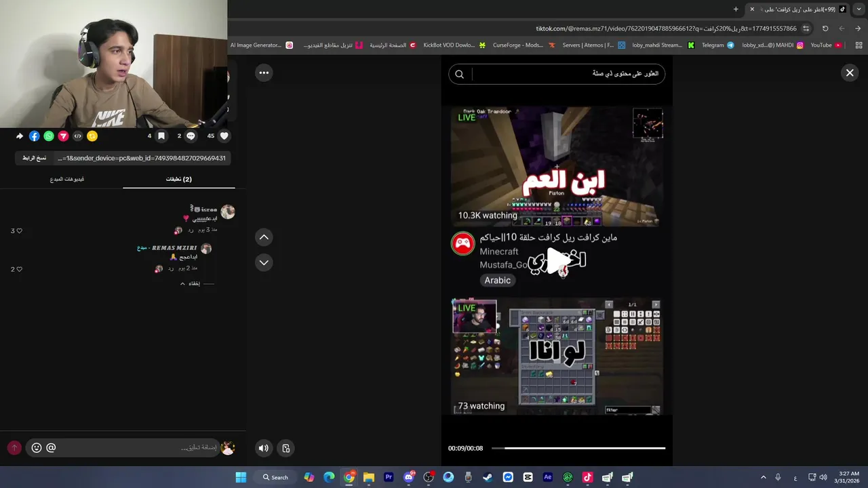Open the Windows Start menu

click(241, 477)
